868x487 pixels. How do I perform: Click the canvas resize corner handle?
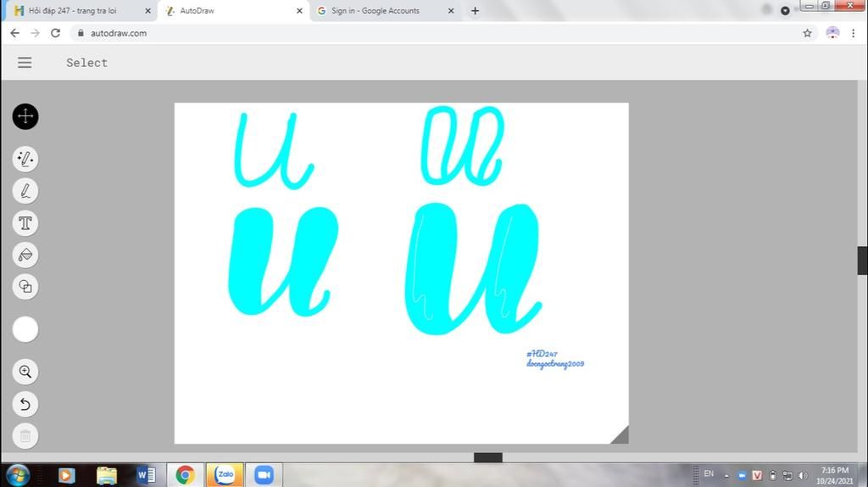coord(620,435)
